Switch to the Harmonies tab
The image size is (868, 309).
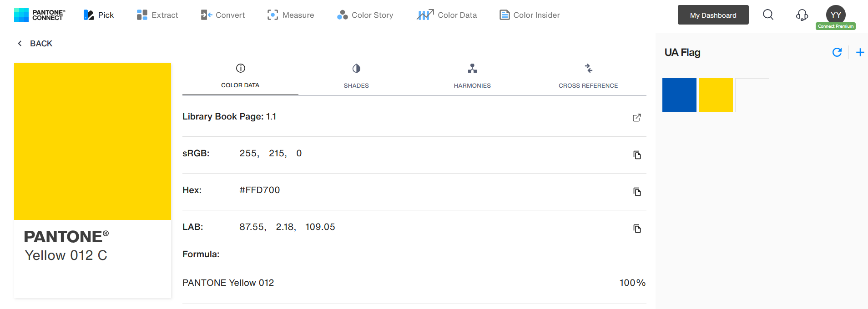click(472, 77)
